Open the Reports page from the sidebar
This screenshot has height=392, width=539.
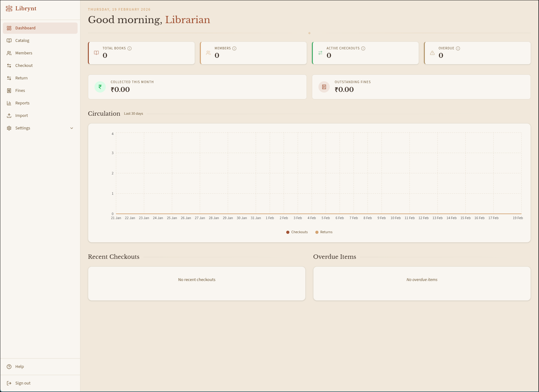pos(22,103)
